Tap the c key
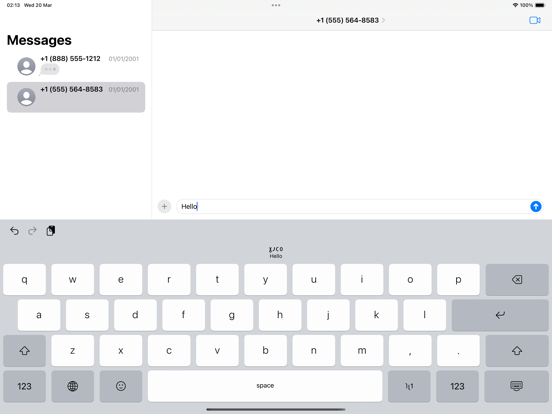552x414 pixels. click(x=169, y=351)
